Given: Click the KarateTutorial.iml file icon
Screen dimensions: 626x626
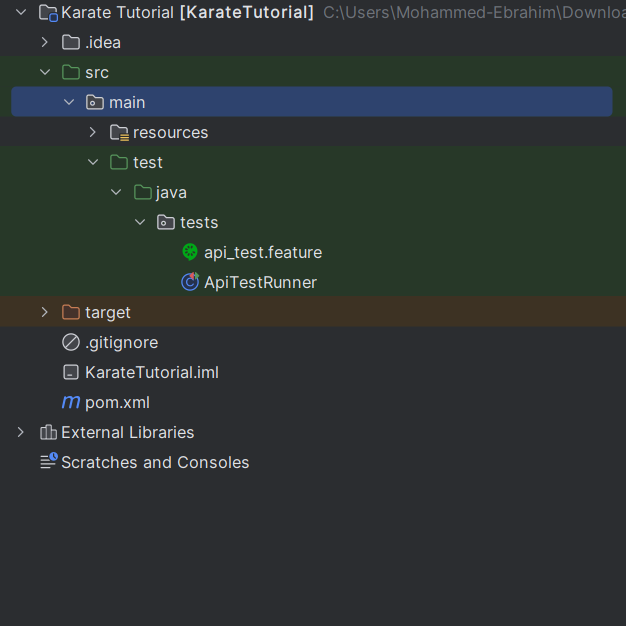Looking at the screenshot, I should coord(71,372).
